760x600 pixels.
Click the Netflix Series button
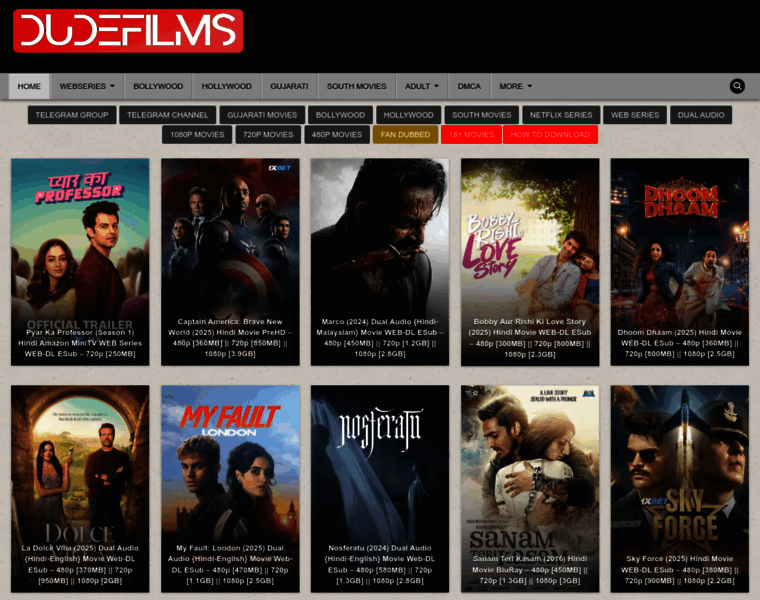(561, 115)
